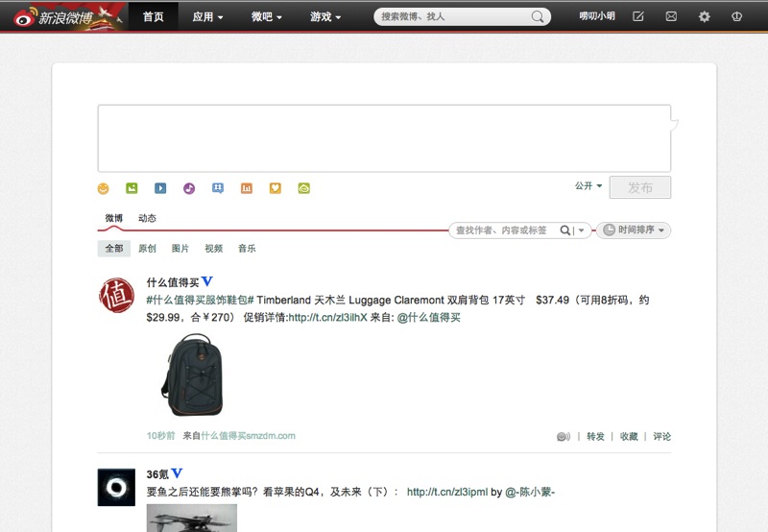This screenshot has width=768, height=532.
Task: Add a video with blue play icon
Action: pos(160,188)
